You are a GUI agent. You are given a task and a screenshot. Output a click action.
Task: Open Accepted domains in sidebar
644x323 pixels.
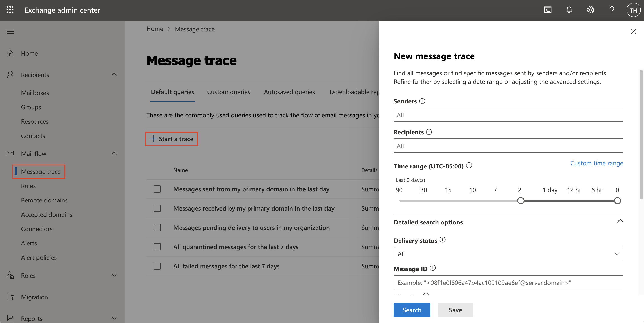tap(47, 215)
